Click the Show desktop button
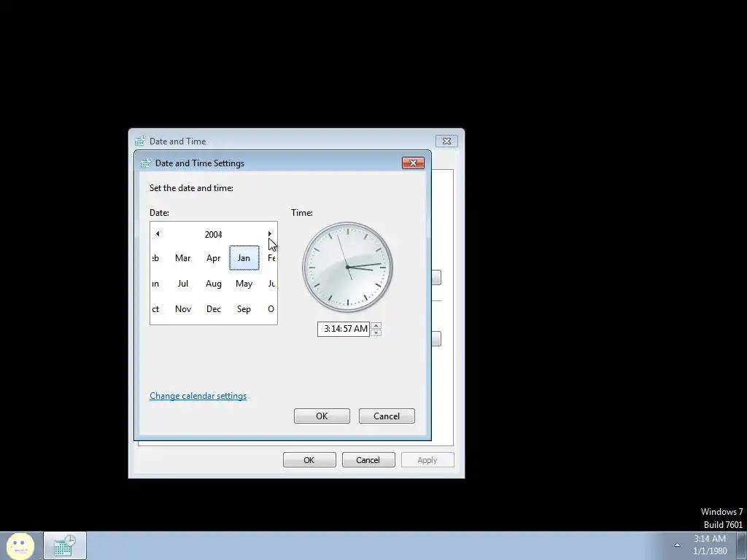747x560 pixels. click(x=742, y=545)
